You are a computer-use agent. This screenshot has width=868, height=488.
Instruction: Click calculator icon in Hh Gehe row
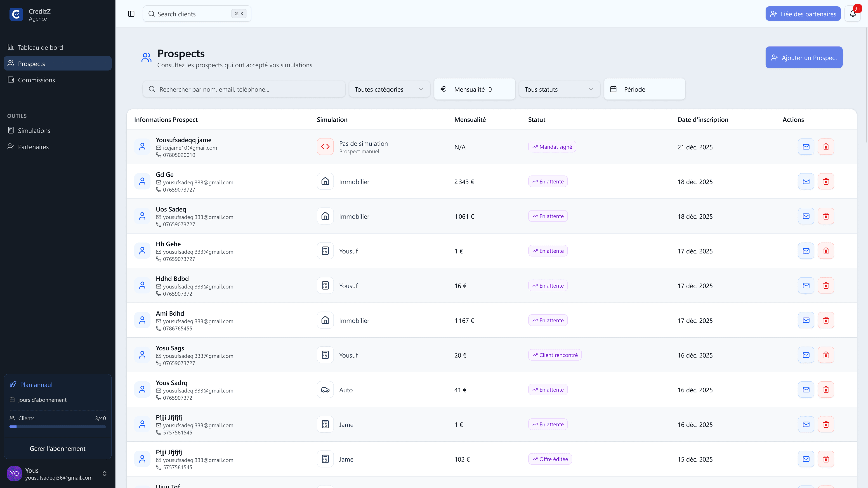point(325,251)
